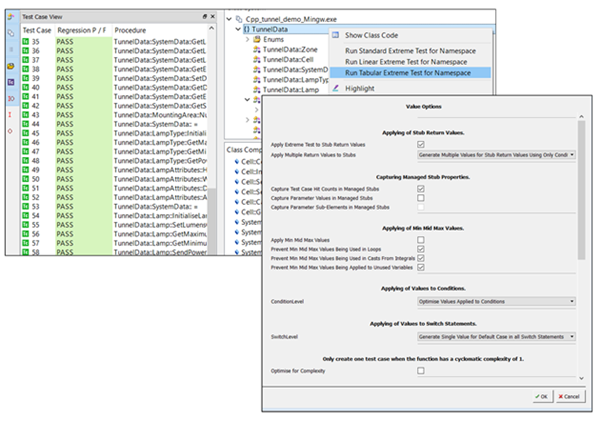The width and height of the screenshot is (602, 421).
Task: Toggle Prevent Min Mid Max Values in Loops
Action: tap(421, 249)
